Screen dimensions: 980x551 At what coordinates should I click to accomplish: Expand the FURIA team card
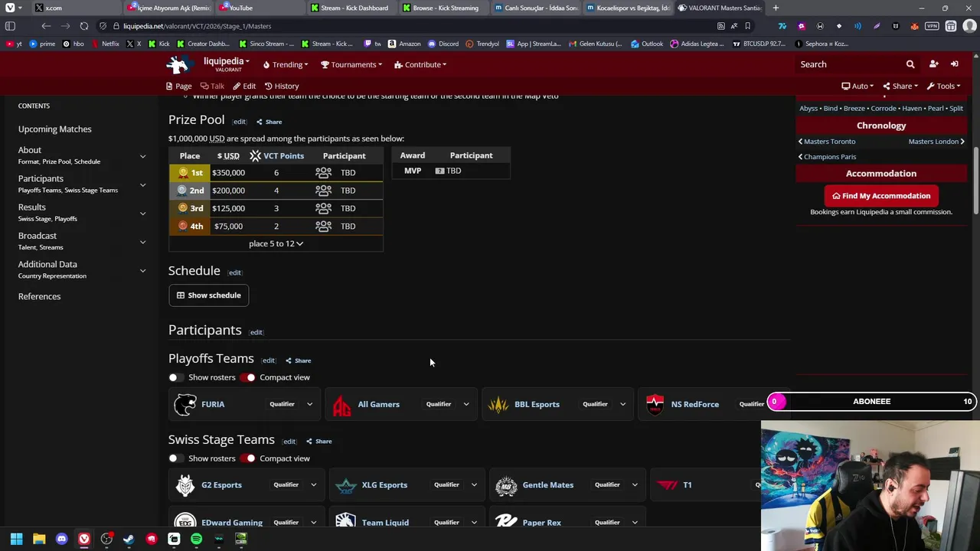(309, 404)
